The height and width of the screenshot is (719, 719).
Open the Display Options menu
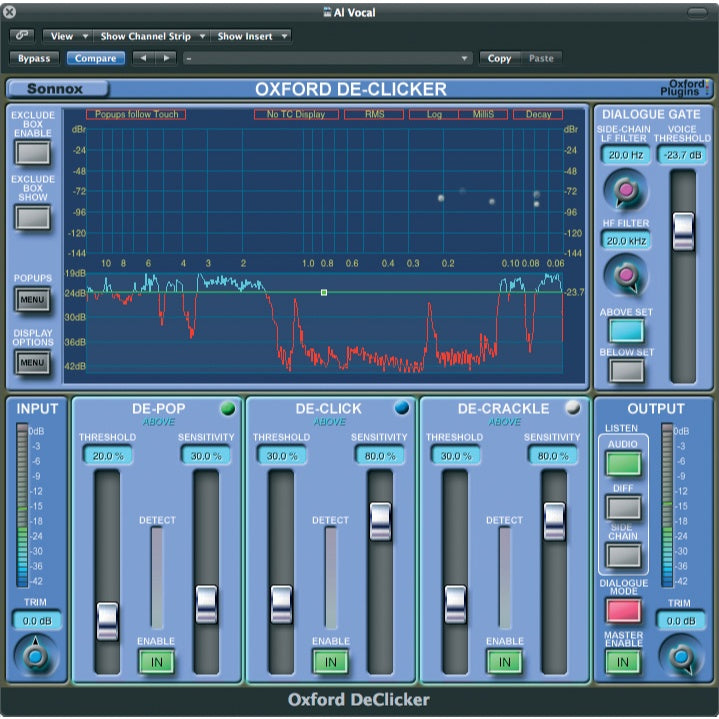33,362
